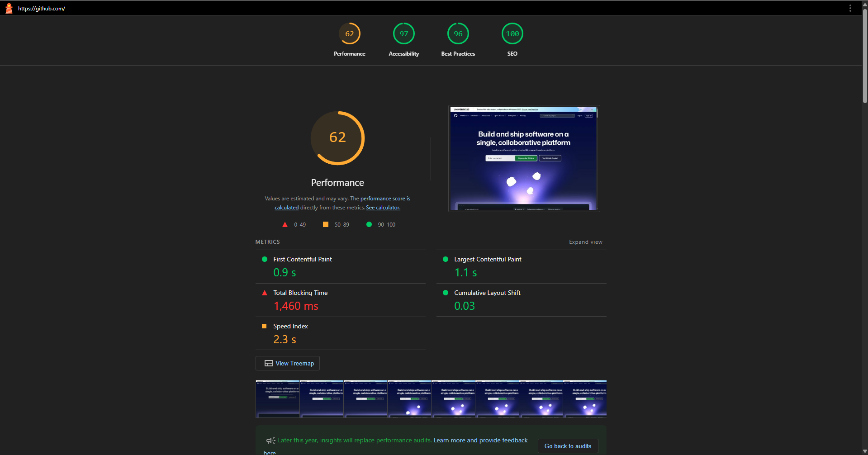Click the red triangle beside Total Blocking Time
This screenshot has height=455, width=868.
[x=265, y=293]
